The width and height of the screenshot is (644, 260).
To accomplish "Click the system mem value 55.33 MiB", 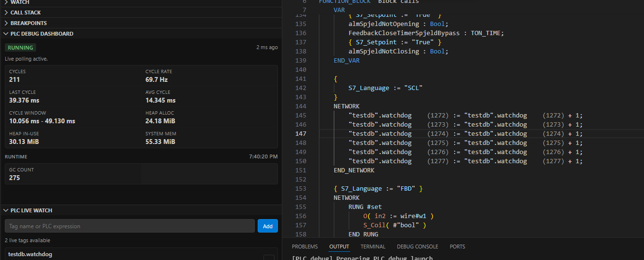I will pos(160,142).
